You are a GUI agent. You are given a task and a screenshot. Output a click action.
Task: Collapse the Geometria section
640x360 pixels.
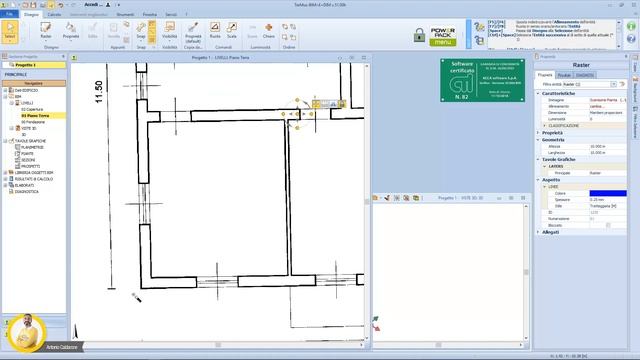pos(538,140)
